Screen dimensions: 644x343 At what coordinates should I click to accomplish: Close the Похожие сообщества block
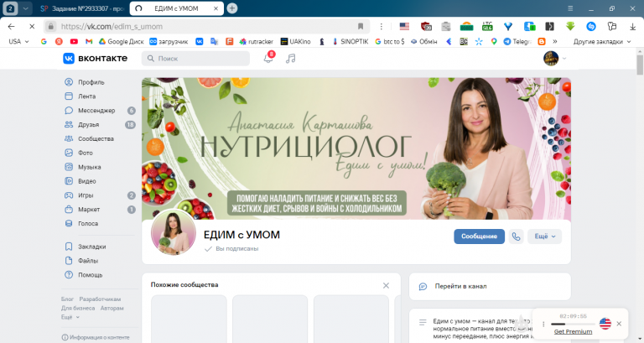[386, 285]
